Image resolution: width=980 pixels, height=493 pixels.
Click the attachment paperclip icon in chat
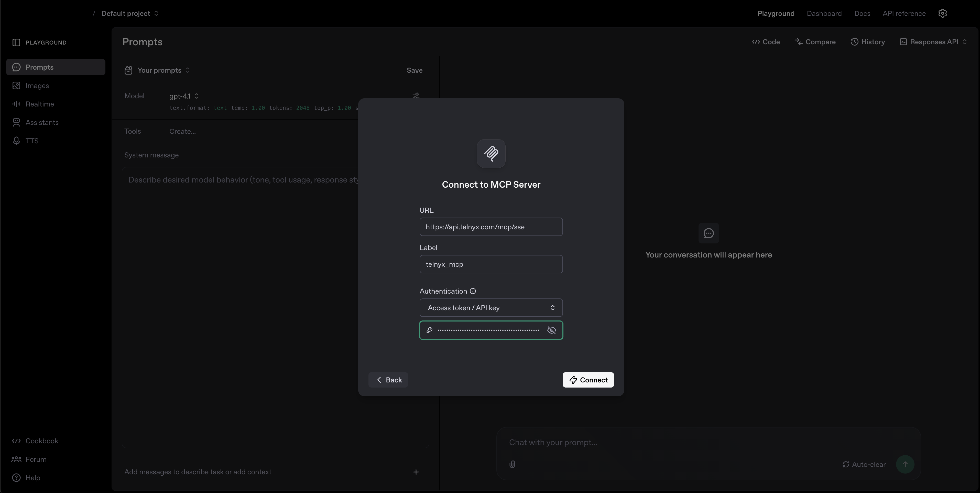pyautogui.click(x=512, y=464)
